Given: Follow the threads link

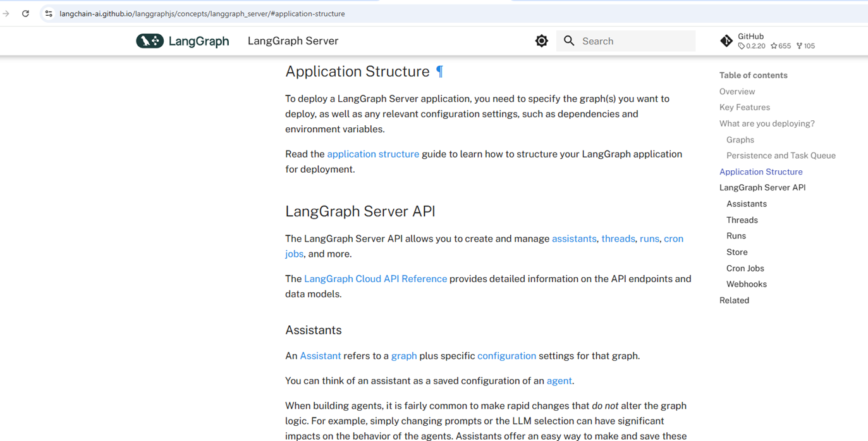Looking at the screenshot, I should point(618,239).
